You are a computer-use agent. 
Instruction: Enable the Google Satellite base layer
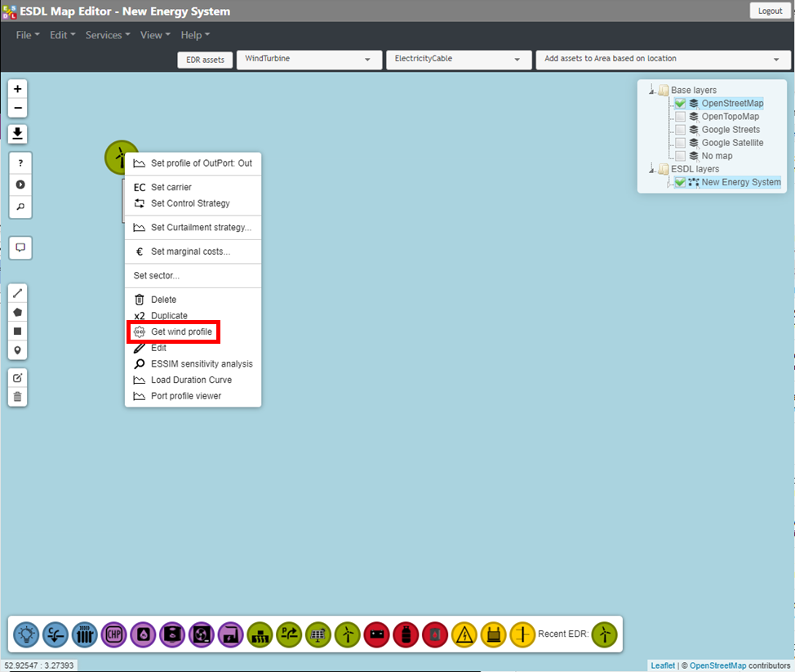coord(680,143)
